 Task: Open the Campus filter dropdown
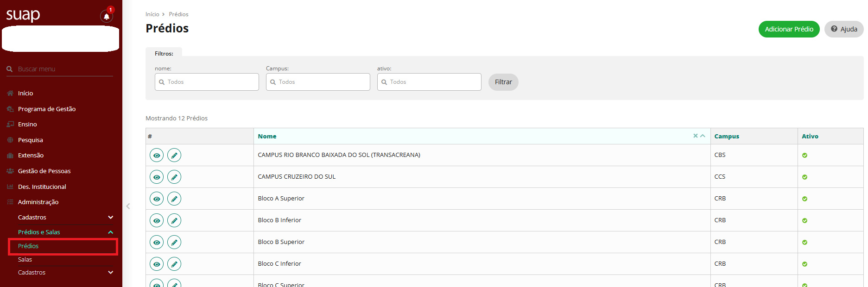318,82
